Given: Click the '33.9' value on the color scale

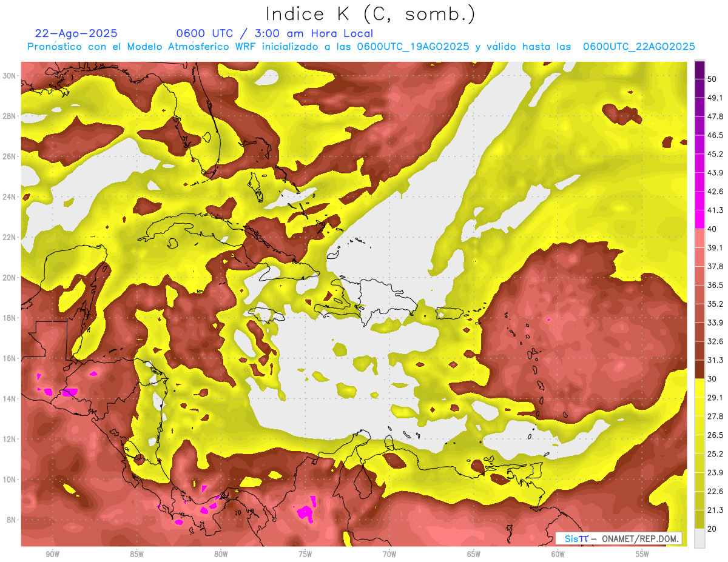Looking at the screenshot, I should click(x=715, y=323).
